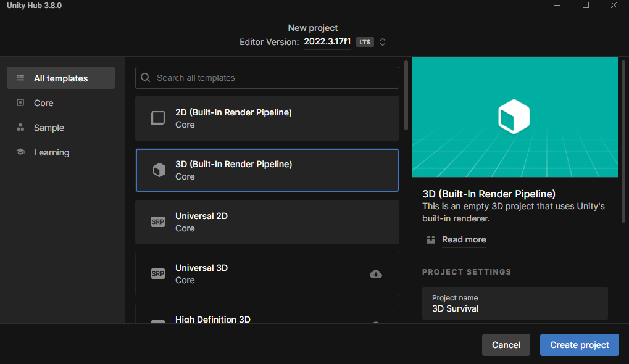
Task: Close the Unity Hub window
Action: coord(614,5)
